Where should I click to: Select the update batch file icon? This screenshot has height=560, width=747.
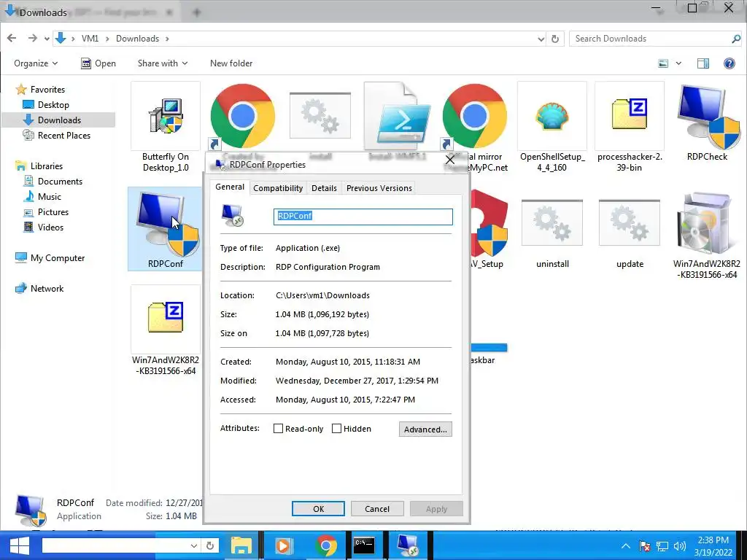pos(630,223)
